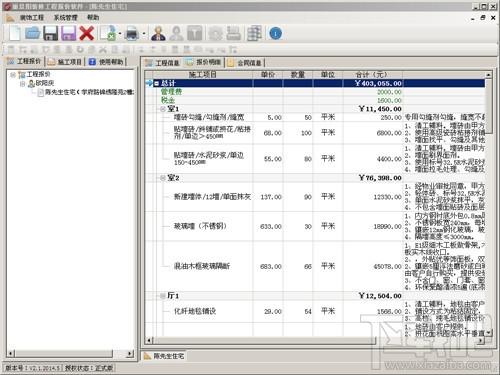Screen dimensions: 500x375
Task: Click the export to Excel icon
Action: coord(108,33)
